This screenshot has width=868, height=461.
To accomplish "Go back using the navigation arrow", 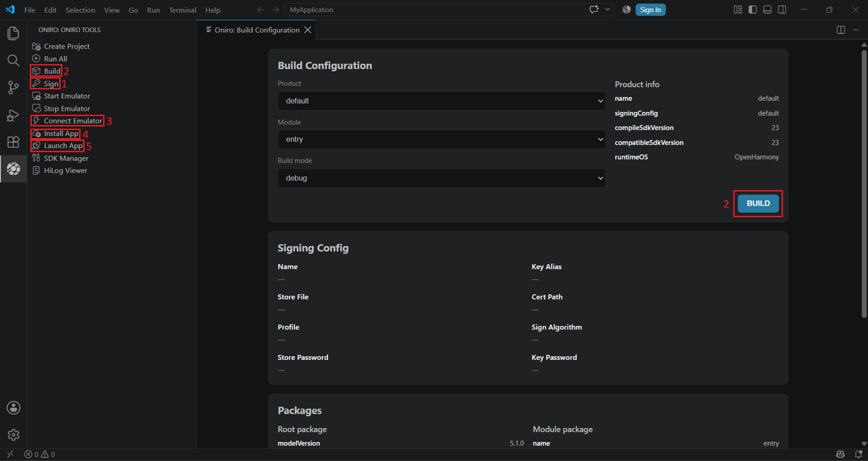I will 261,10.
